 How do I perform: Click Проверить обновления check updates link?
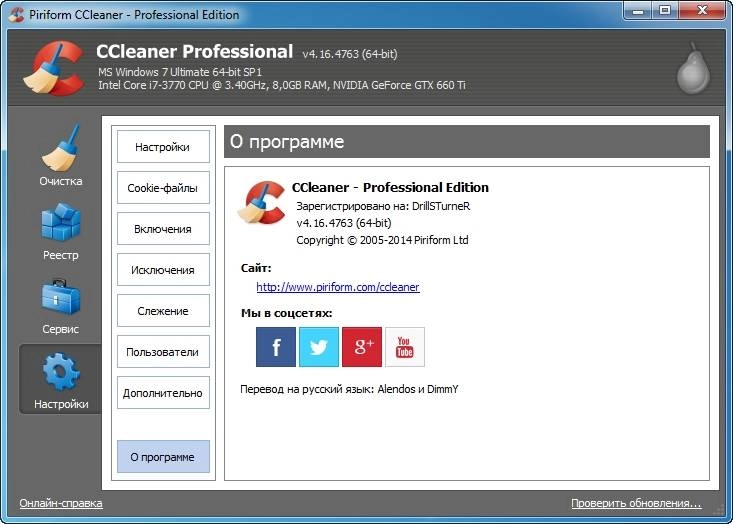tap(636, 503)
